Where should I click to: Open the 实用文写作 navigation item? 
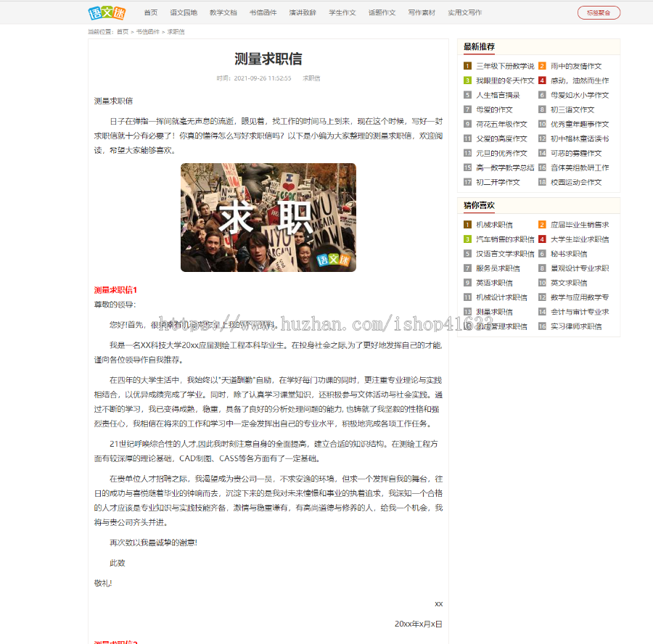point(465,13)
